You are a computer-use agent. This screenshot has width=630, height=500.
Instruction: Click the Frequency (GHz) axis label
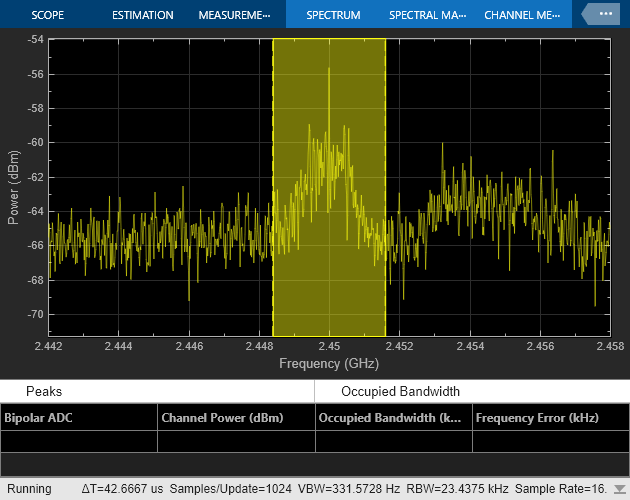[x=329, y=363]
